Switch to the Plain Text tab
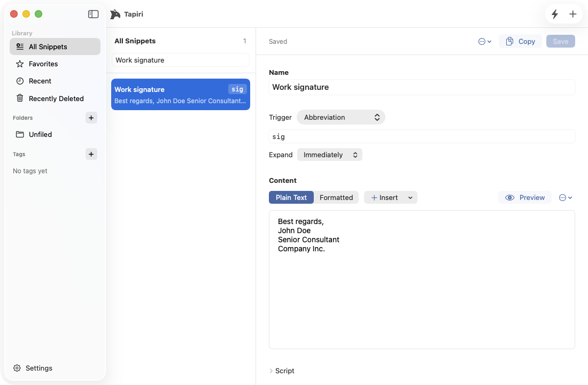The width and height of the screenshot is (588, 385). [291, 197]
